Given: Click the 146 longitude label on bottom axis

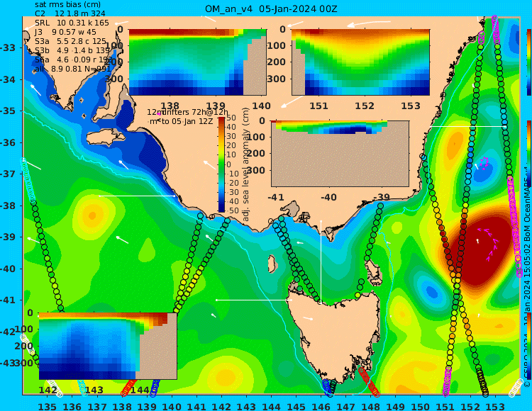Looking at the screenshot, I should [x=321, y=406].
